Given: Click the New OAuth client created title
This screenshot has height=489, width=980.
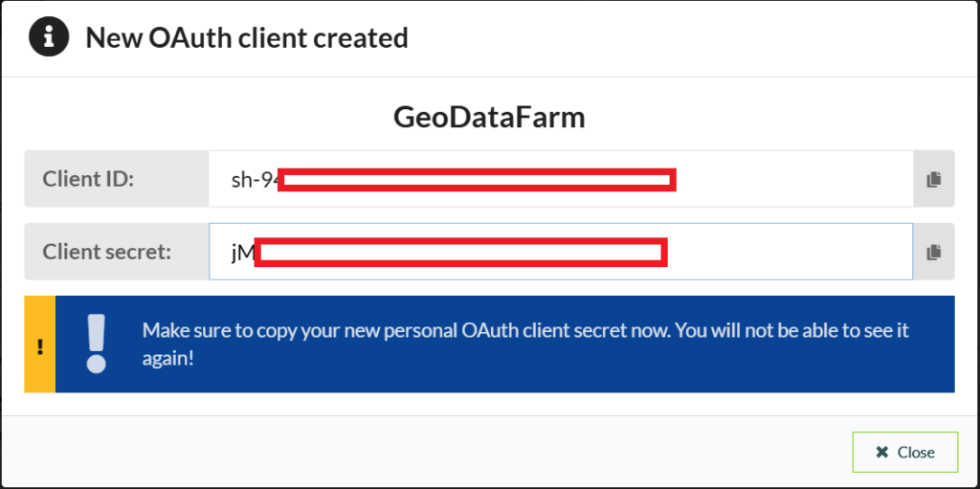Looking at the screenshot, I should pos(247,37).
